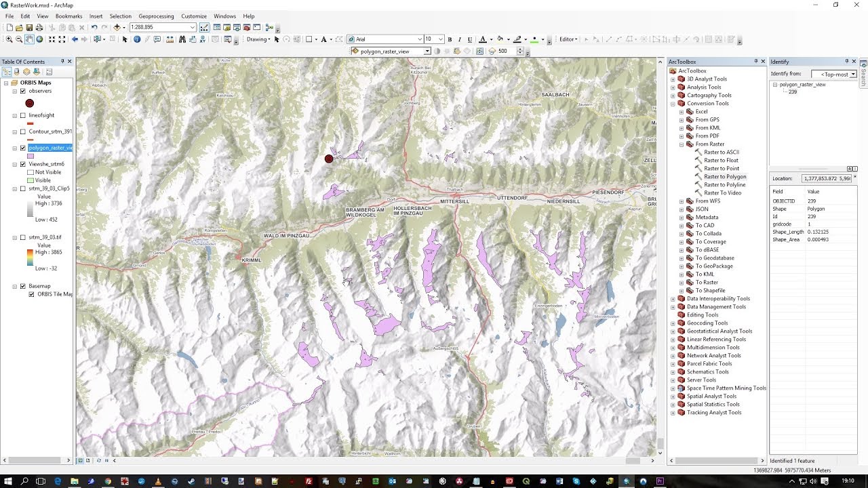This screenshot has height=488, width=868.
Task: Click the 239 feature in Identify tree
Action: tap(793, 92)
